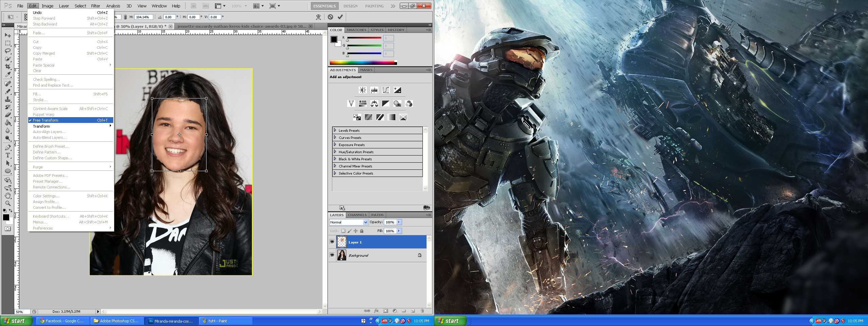This screenshot has width=868, height=326.
Task: Hide the Background layer eye icon
Action: pos(332,255)
